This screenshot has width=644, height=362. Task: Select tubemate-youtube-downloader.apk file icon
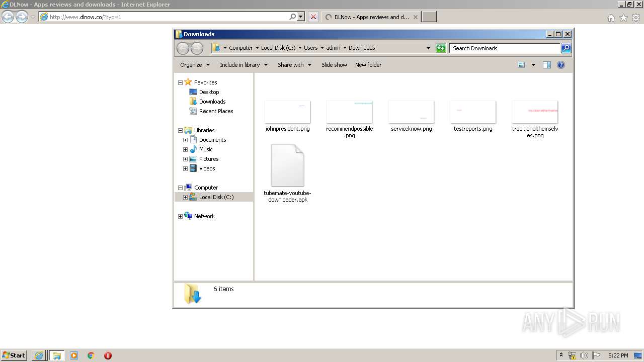point(287,165)
